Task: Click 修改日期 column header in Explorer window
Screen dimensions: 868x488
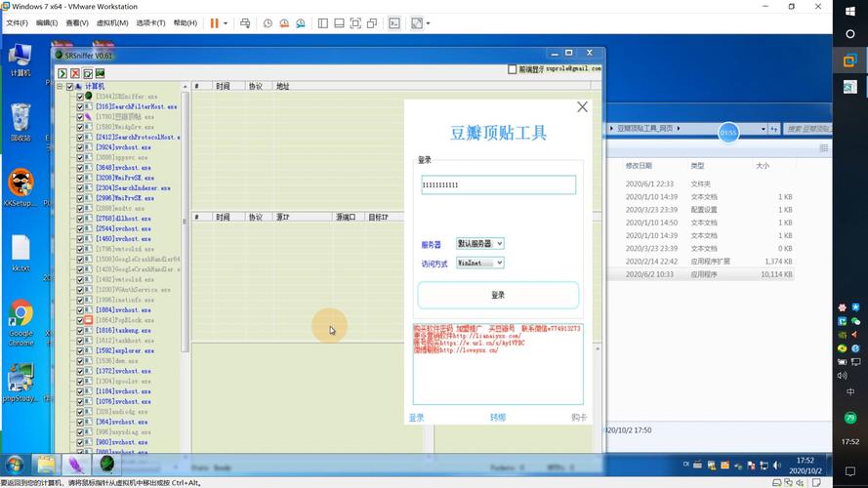Action: [639, 166]
